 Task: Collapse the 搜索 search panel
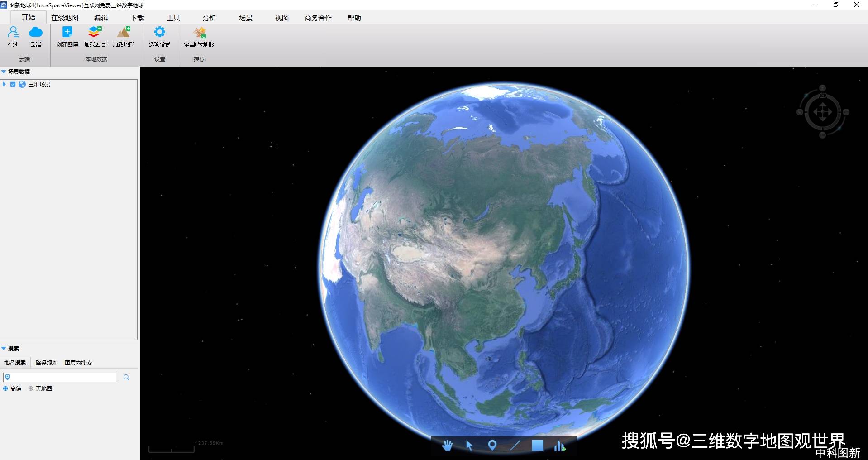[4, 348]
